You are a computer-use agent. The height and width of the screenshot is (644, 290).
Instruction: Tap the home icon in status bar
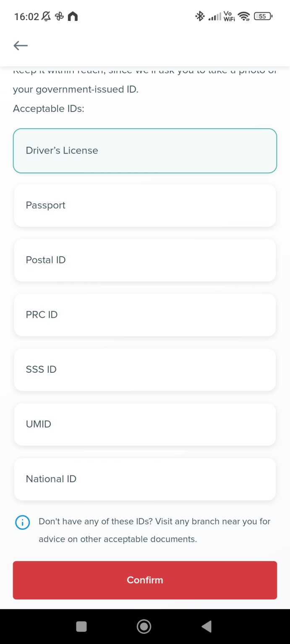(73, 16)
